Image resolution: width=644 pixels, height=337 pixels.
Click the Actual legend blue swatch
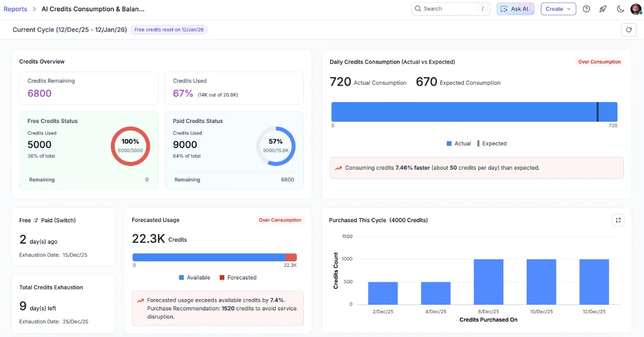[449, 144]
